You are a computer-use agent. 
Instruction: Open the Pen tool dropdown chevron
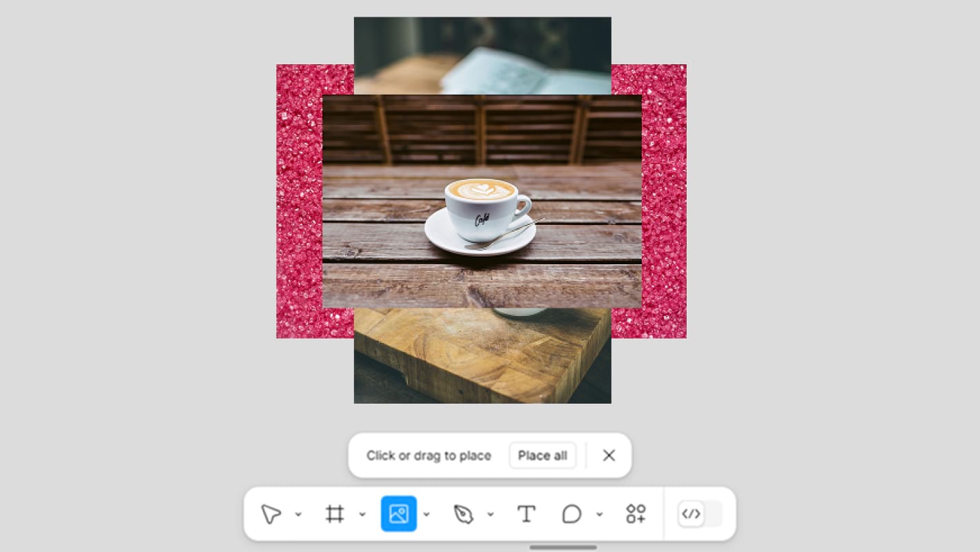pyautogui.click(x=490, y=514)
